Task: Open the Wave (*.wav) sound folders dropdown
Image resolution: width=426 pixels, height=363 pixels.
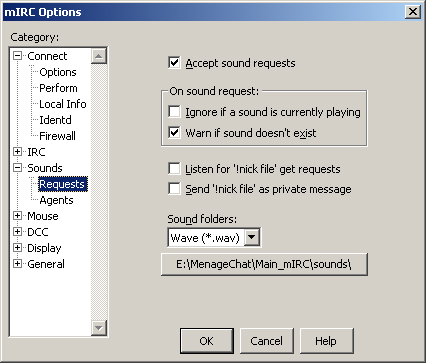Action: 252,238
